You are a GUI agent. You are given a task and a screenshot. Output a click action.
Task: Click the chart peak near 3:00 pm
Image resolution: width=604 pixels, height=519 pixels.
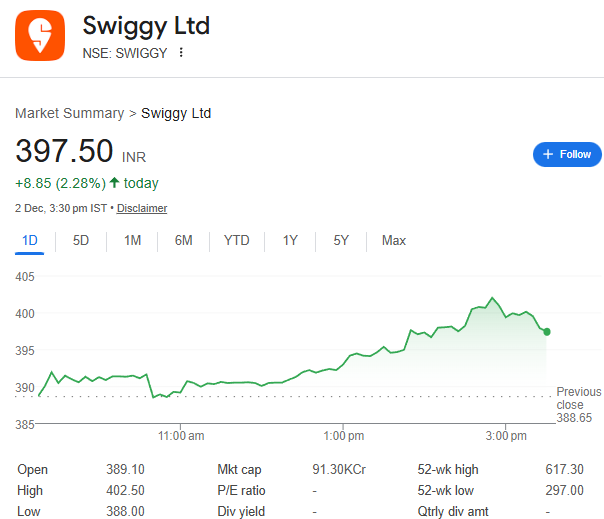pyautogui.click(x=492, y=298)
